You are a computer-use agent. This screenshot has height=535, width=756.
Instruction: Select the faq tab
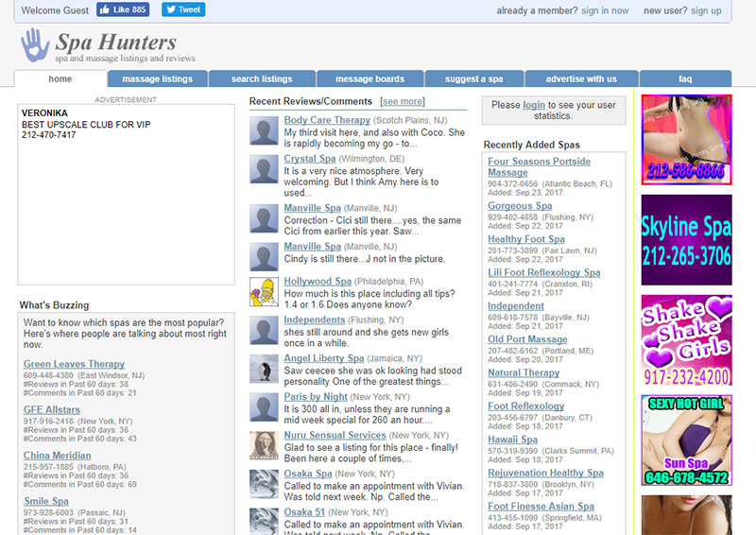point(685,79)
